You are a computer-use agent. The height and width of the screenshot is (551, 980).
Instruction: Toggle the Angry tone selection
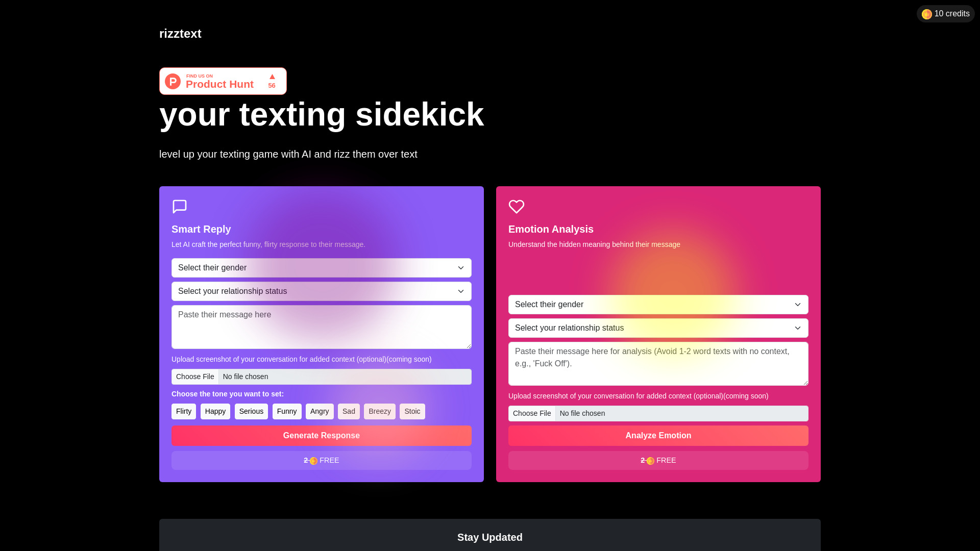pyautogui.click(x=320, y=411)
